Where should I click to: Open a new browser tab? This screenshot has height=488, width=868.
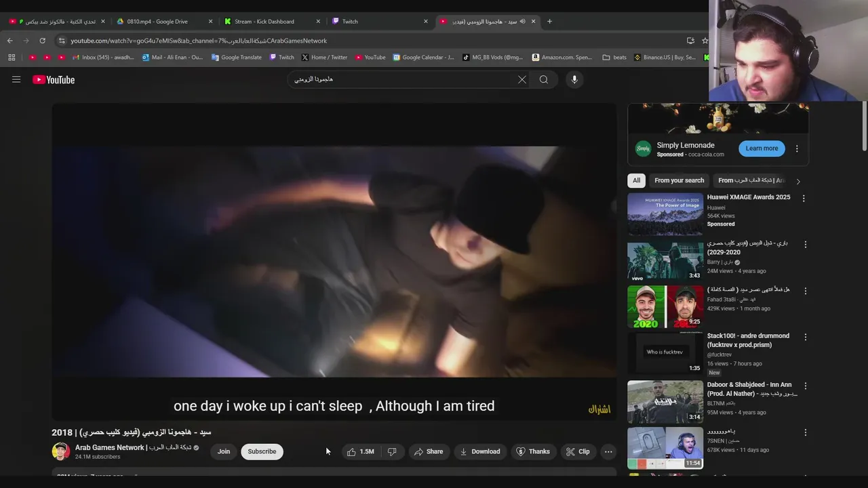tap(549, 21)
